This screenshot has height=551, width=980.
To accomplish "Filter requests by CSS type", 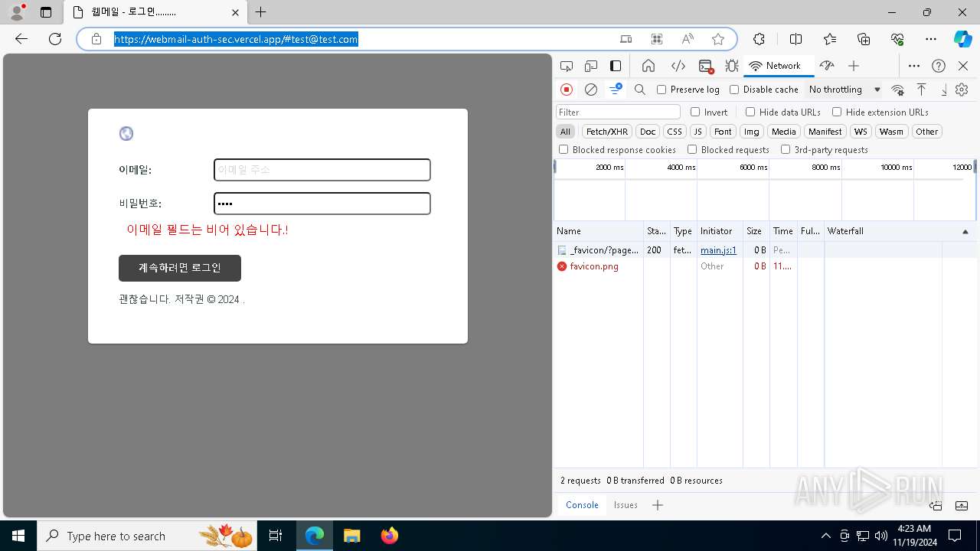I will (674, 132).
